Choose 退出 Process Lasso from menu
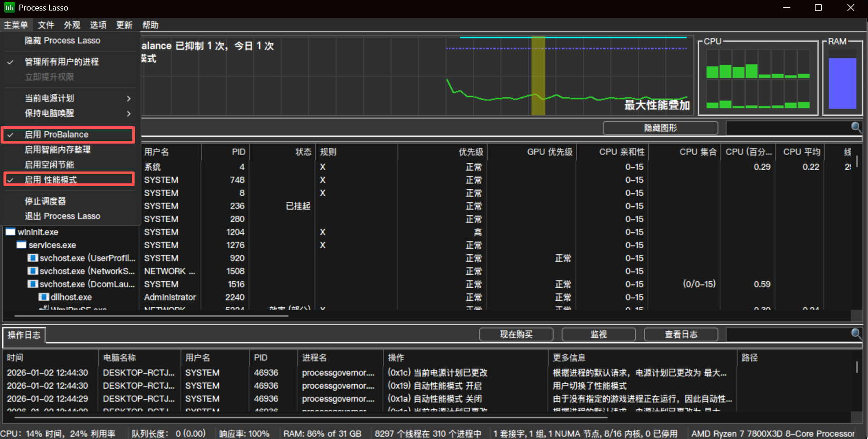This screenshot has width=868, height=439. click(62, 216)
